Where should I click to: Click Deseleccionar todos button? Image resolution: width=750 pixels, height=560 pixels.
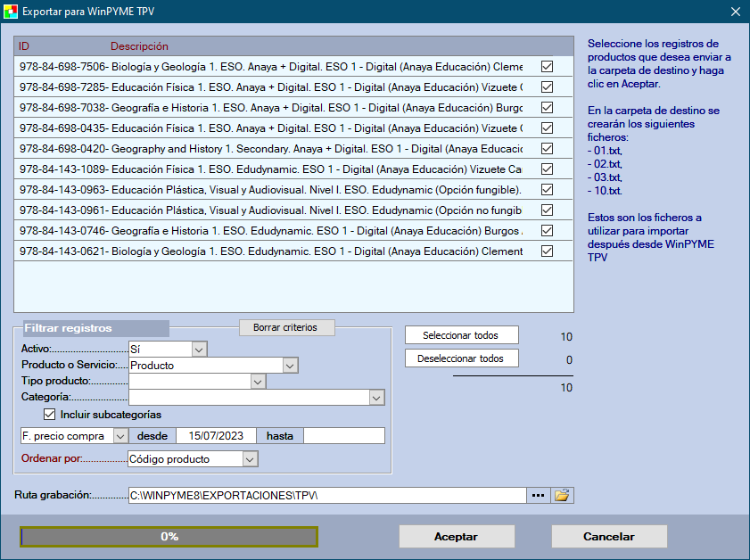pyautogui.click(x=462, y=358)
